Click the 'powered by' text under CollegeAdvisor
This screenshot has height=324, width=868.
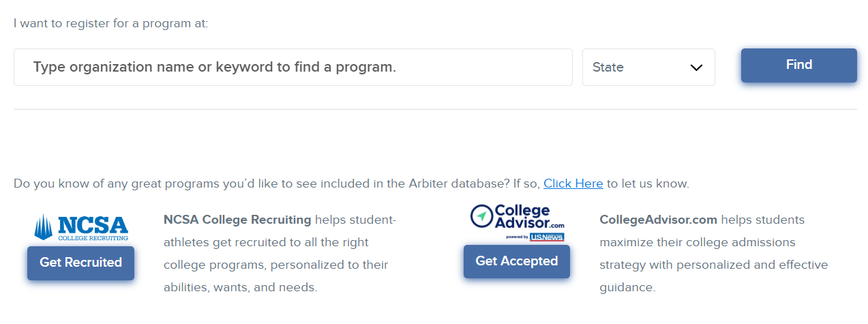[517, 237]
